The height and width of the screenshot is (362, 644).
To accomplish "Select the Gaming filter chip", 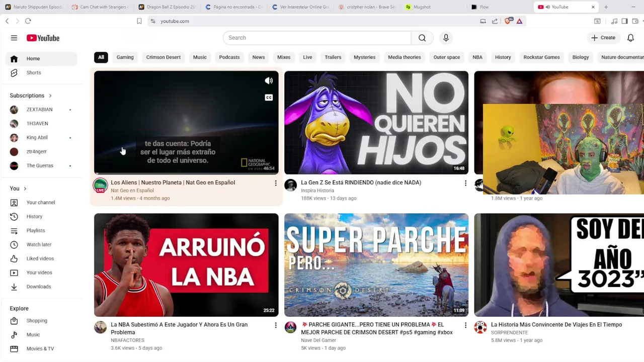I will (125, 57).
